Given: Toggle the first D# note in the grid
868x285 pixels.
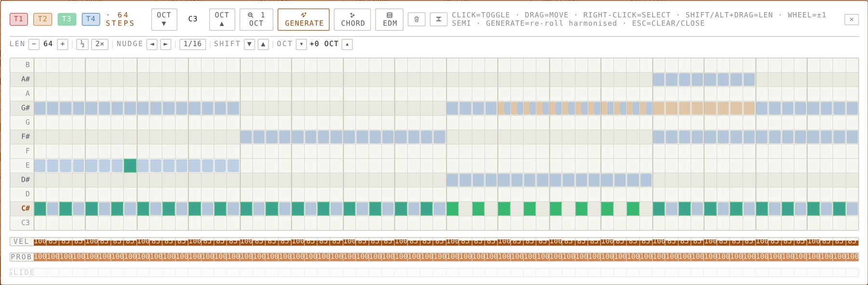Looking at the screenshot, I should coord(452,180).
